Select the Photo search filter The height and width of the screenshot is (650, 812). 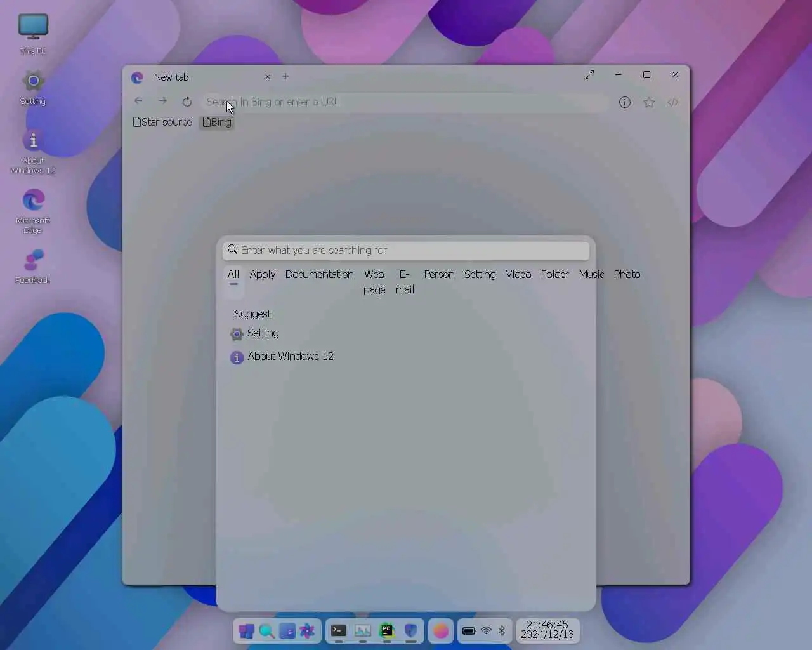(x=627, y=274)
